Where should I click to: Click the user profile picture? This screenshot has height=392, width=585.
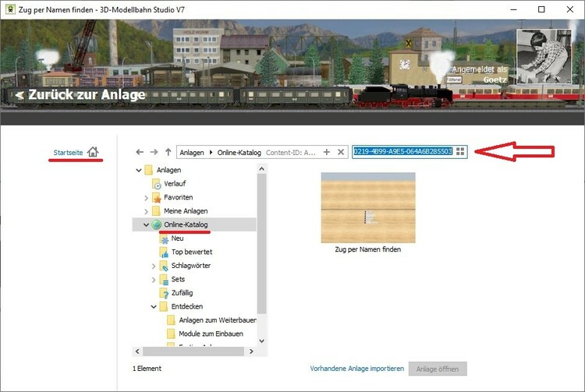544,56
